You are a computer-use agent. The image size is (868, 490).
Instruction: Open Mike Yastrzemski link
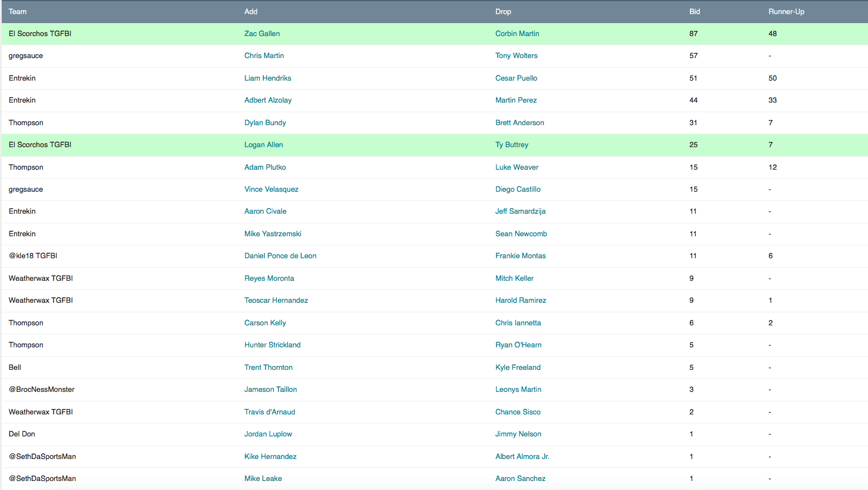coord(273,234)
